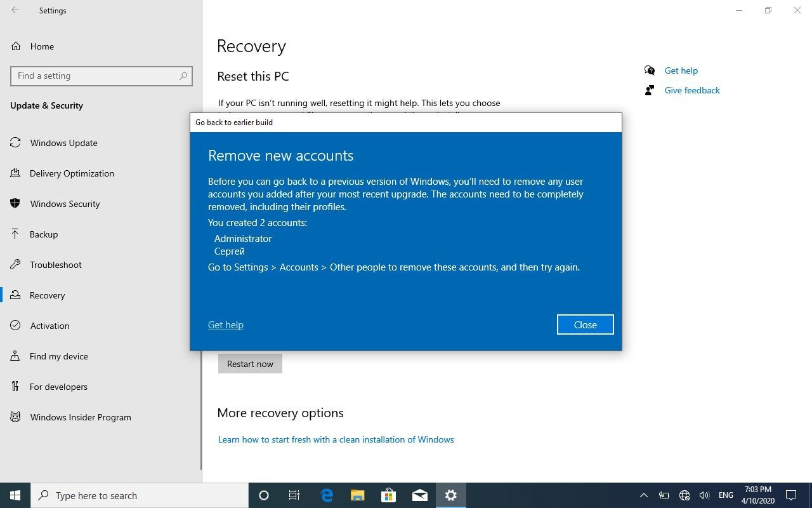The width and height of the screenshot is (812, 508).
Task: Click the Find a setting field
Action: click(101, 76)
